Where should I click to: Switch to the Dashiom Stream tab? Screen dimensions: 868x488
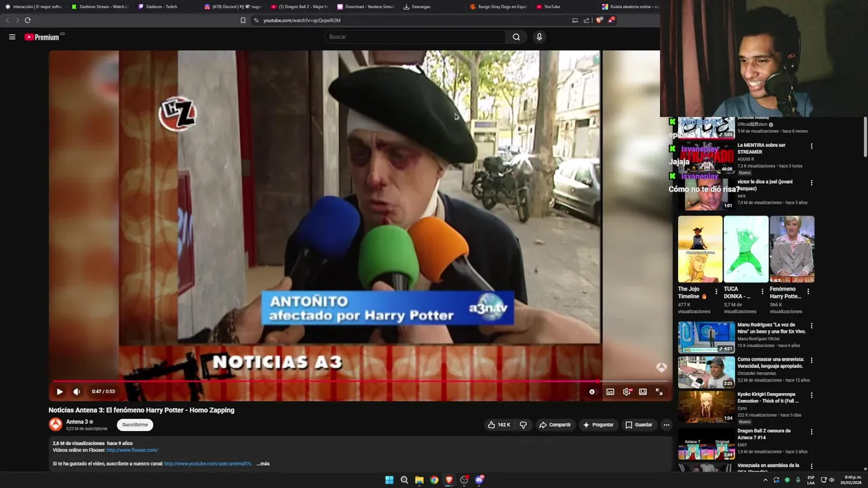coord(100,7)
